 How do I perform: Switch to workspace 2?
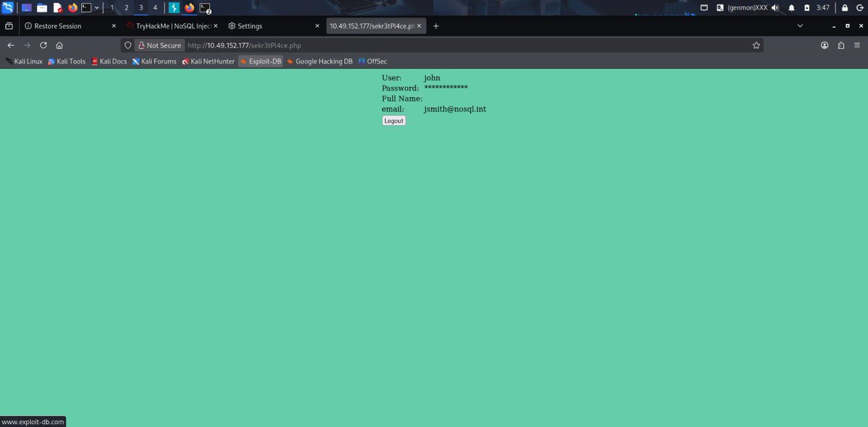click(126, 8)
